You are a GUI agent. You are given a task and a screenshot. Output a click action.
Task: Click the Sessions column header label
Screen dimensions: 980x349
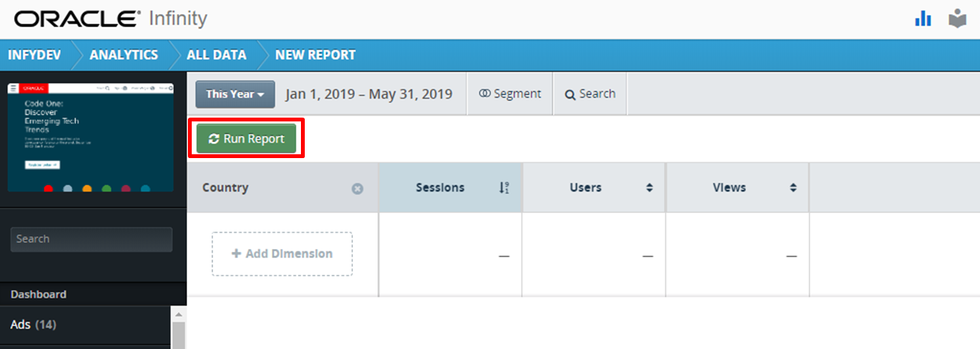pos(440,188)
